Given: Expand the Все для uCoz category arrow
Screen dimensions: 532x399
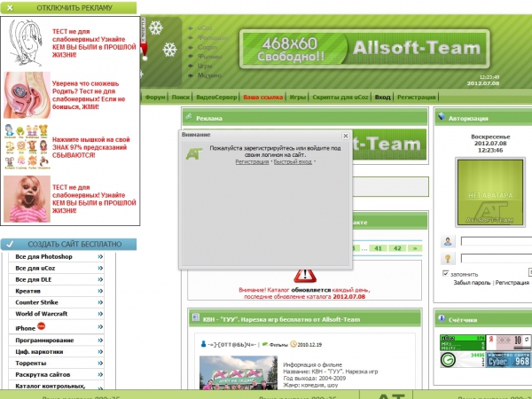Looking at the screenshot, I should coord(100,269).
